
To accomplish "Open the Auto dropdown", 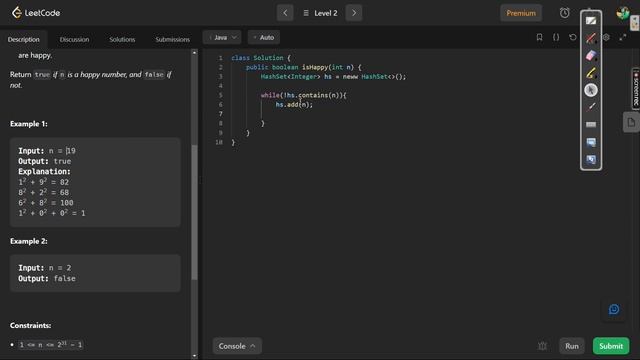I will (x=264, y=37).
